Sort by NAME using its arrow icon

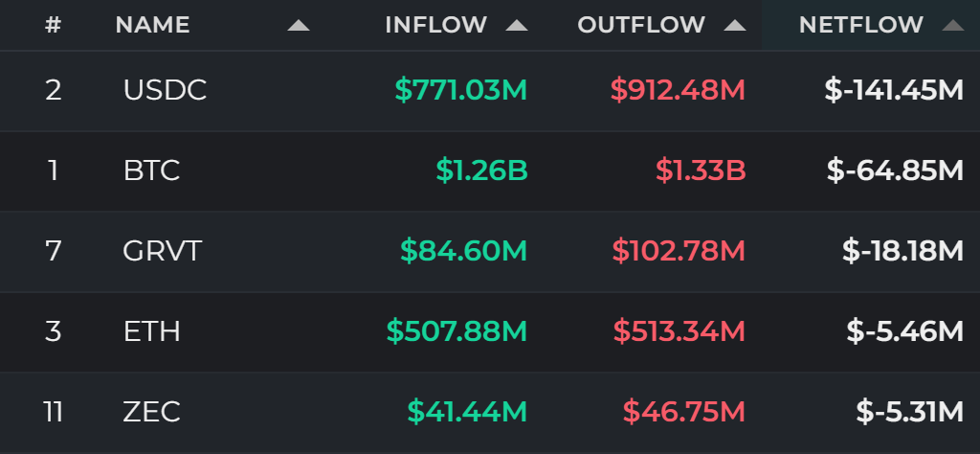click(299, 26)
